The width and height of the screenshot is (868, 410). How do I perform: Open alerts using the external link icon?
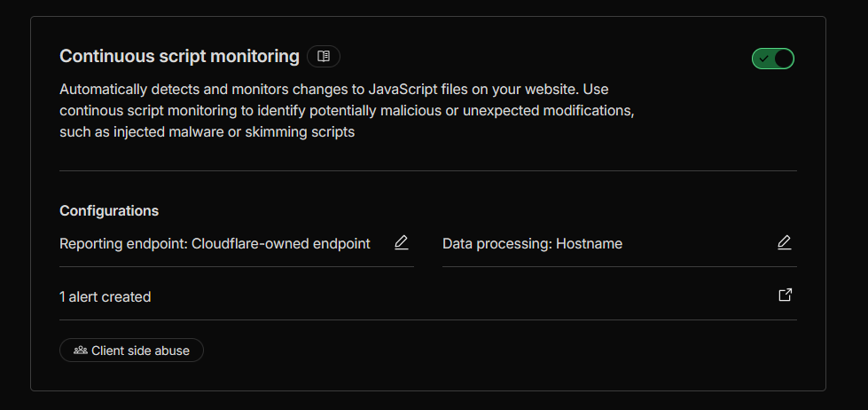tap(785, 296)
